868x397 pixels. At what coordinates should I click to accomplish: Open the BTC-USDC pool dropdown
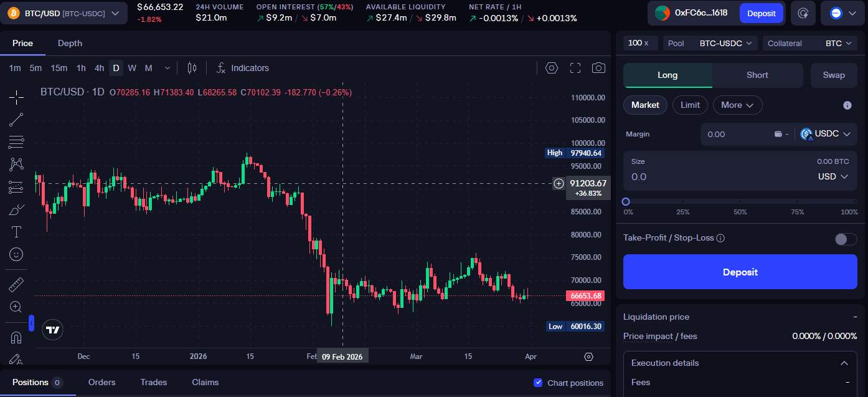click(725, 43)
